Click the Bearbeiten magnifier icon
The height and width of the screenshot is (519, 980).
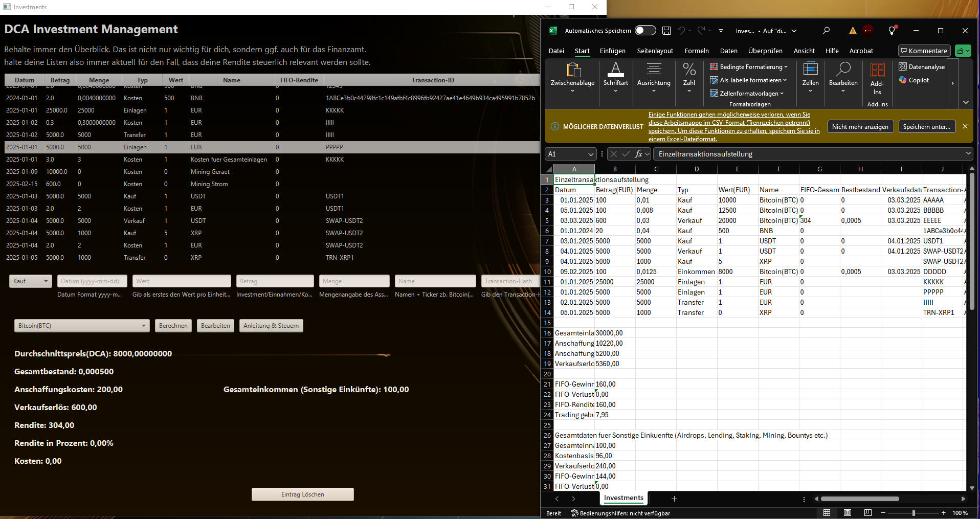click(843, 69)
